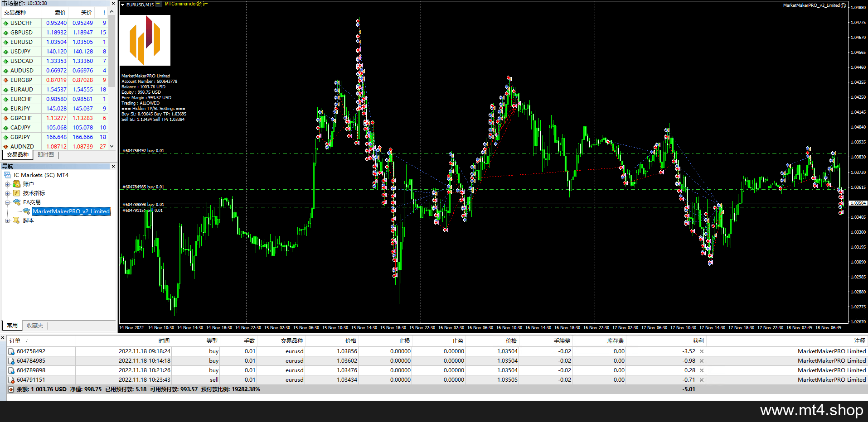The width and height of the screenshot is (868, 422).
Task: Click the GBPJPY symbol arrow icon
Action: (6, 137)
